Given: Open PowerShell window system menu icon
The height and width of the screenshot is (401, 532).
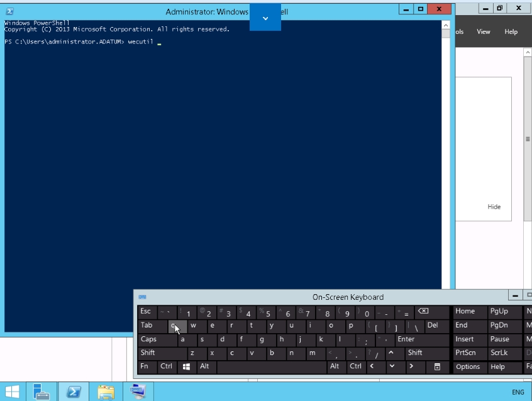Looking at the screenshot, I should 9,11.
